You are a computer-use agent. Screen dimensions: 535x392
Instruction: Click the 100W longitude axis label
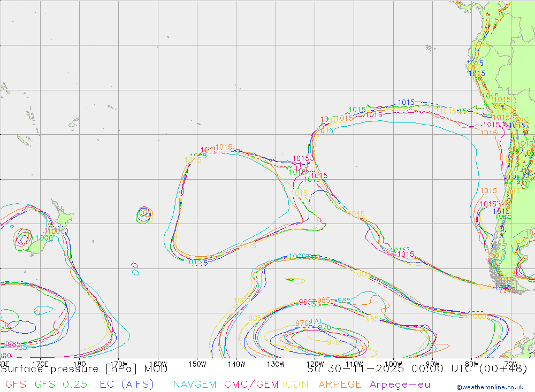pos(393,364)
